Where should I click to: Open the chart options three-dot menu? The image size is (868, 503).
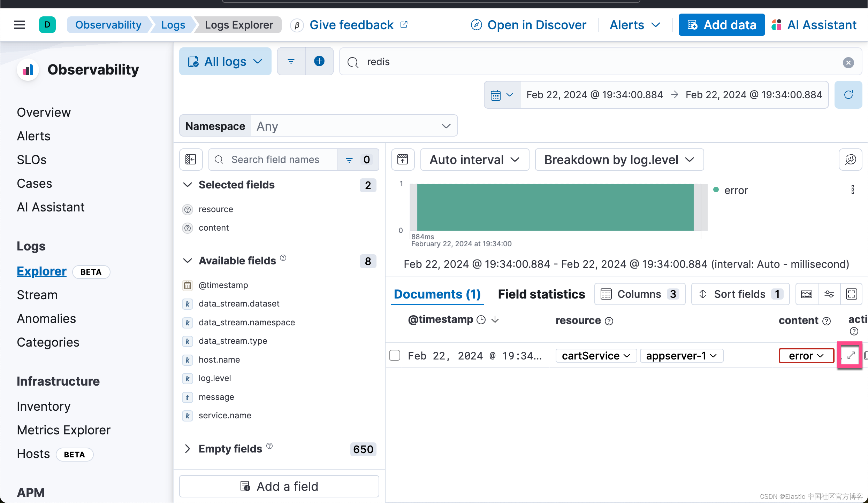point(853,189)
